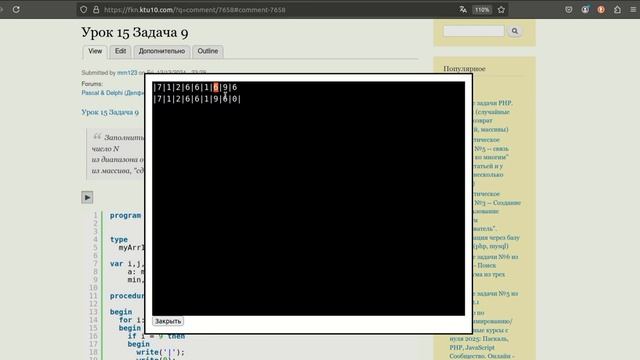Open the Extensions puzzle icon
Viewport: 640px width, 360px height.
(x=617, y=9)
